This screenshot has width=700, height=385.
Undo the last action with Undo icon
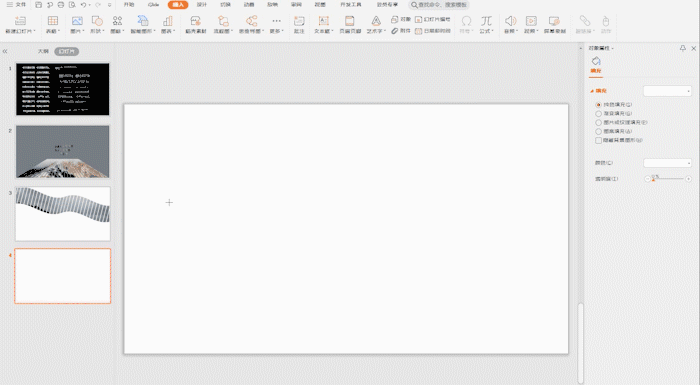(83, 5)
